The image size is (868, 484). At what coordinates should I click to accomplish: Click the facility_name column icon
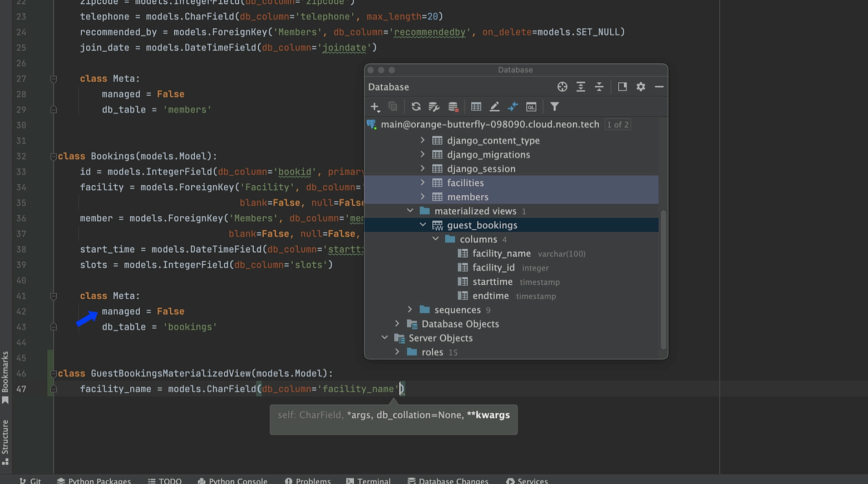click(x=462, y=254)
